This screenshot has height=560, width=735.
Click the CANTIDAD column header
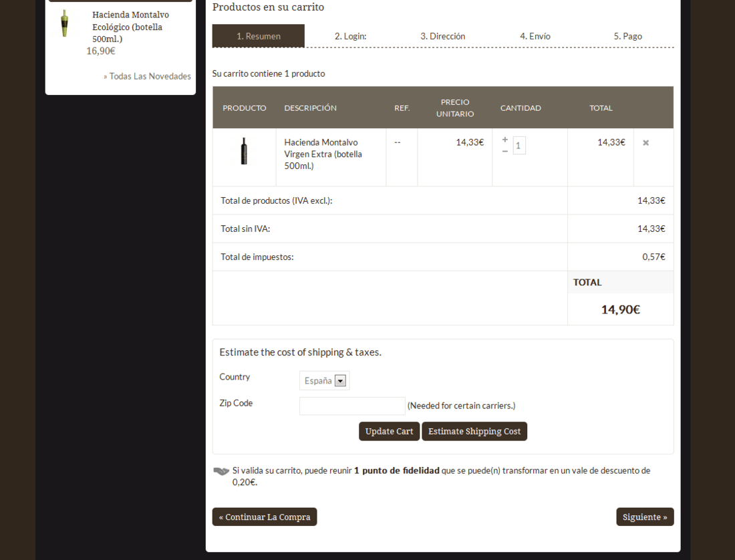point(521,108)
